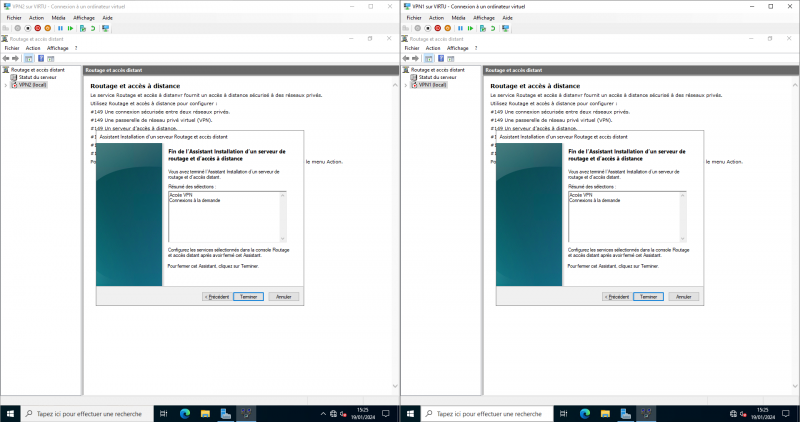Image resolution: width=800 pixels, height=422 pixels.
Task: Select VPN2 (local) server in the tree
Action: [33, 85]
